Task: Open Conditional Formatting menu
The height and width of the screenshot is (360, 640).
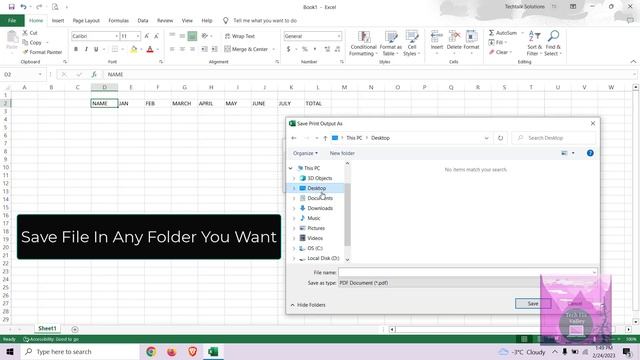Action: [363, 43]
